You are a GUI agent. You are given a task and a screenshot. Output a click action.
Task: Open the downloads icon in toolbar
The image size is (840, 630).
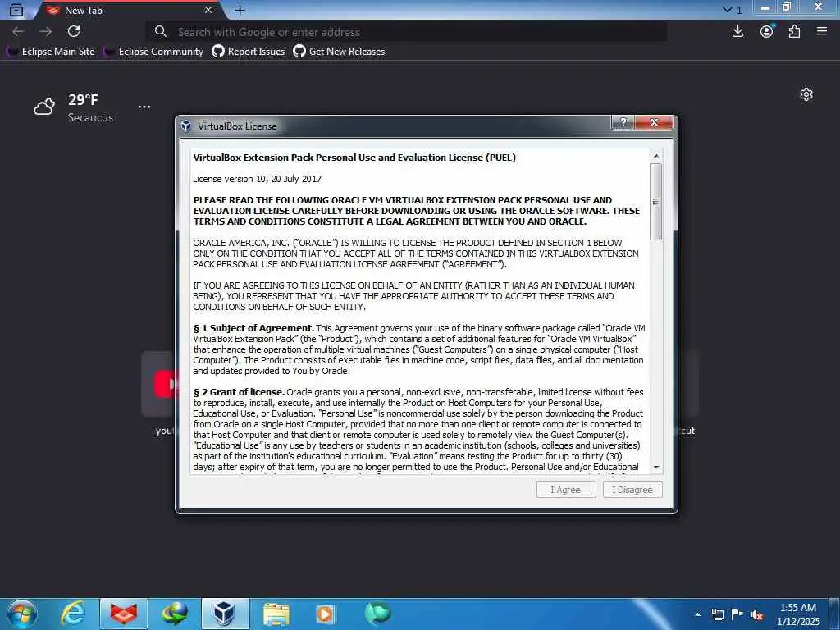click(x=737, y=32)
